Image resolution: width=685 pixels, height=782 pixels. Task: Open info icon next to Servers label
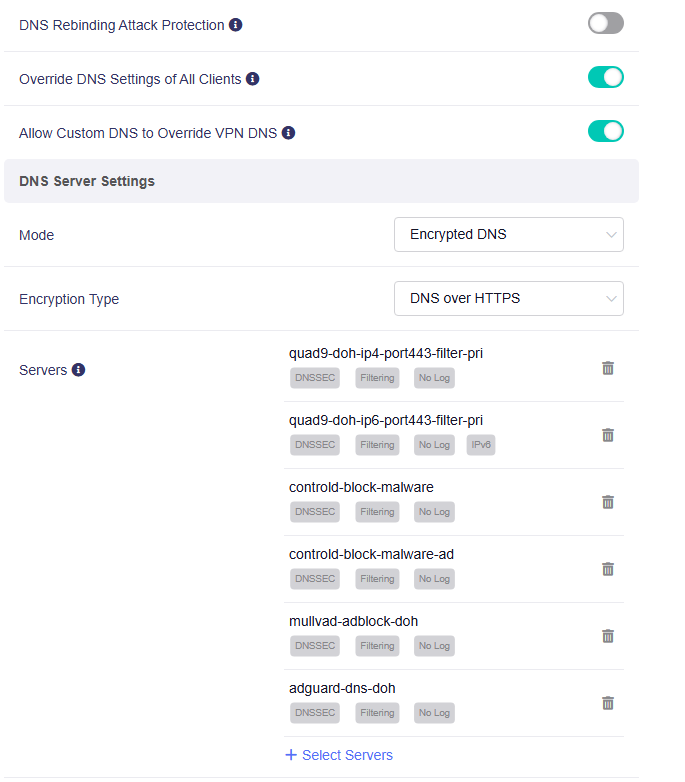coord(78,370)
